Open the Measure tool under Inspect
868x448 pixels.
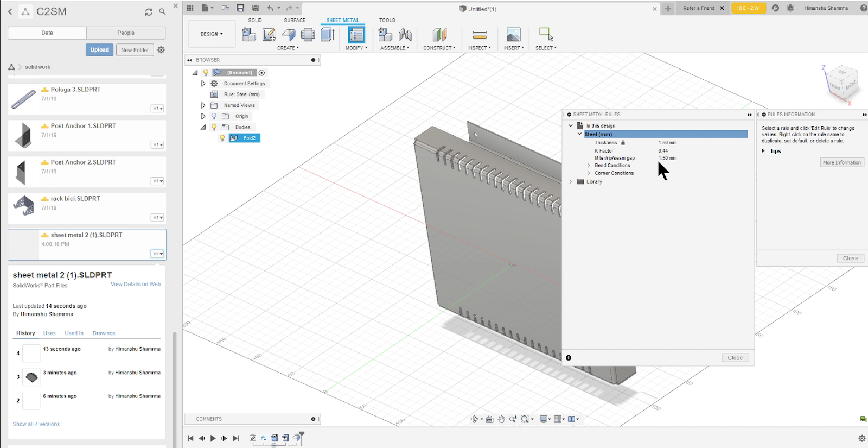click(480, 35)
